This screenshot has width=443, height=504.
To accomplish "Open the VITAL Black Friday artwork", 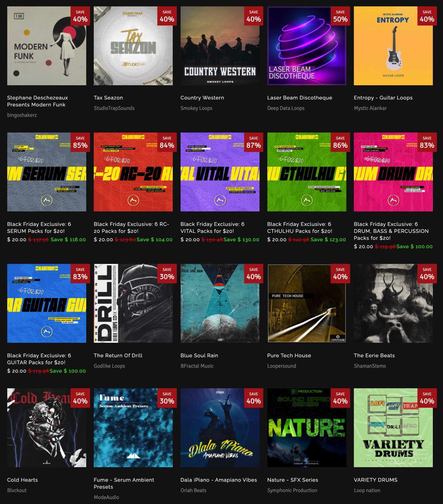I will click(220, 172).
